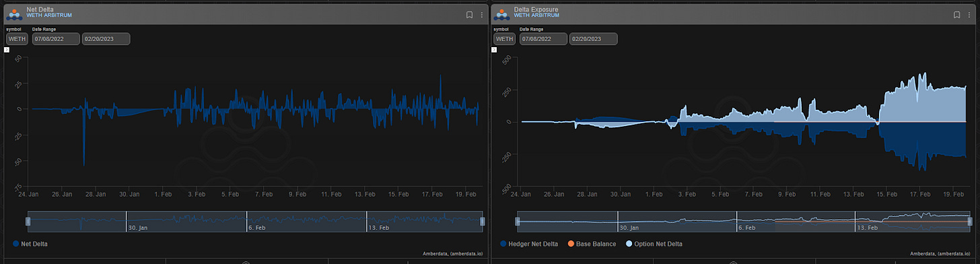Toggle the Net Delta legend series
980x264 pixels.
pyautogui.click(x=30, y=243)
